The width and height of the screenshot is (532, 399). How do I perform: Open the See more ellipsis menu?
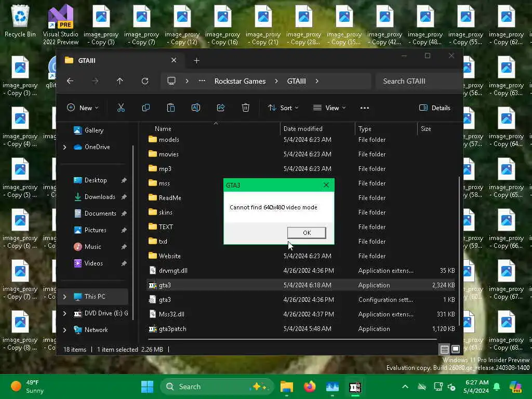(x=364, y=108)
